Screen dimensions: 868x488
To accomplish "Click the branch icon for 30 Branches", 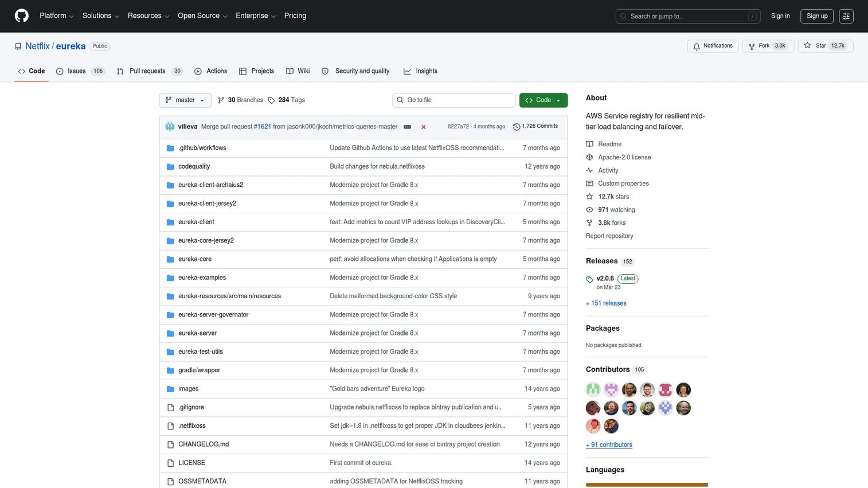I will click(x=221, y=100).
